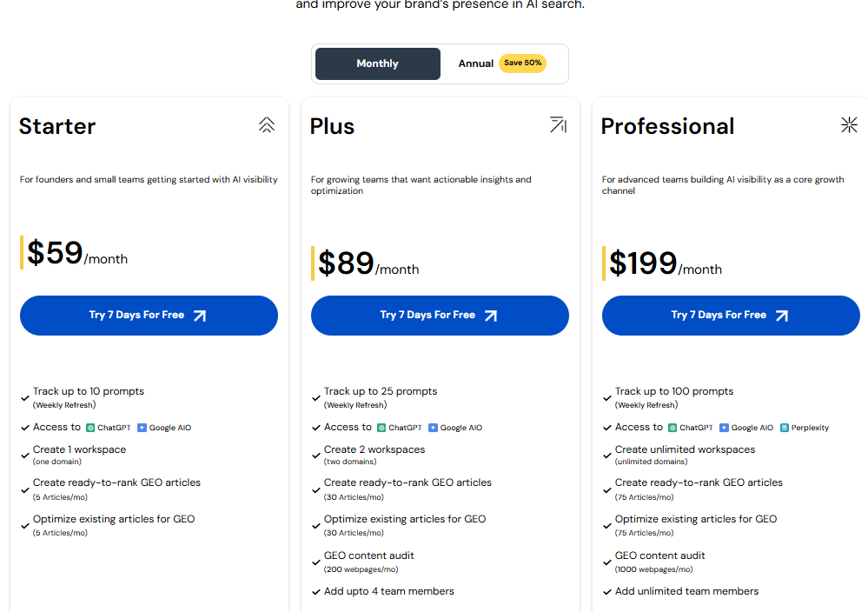Click the diagonal arrow icon on the Plus card

click(x=558, y=124)
